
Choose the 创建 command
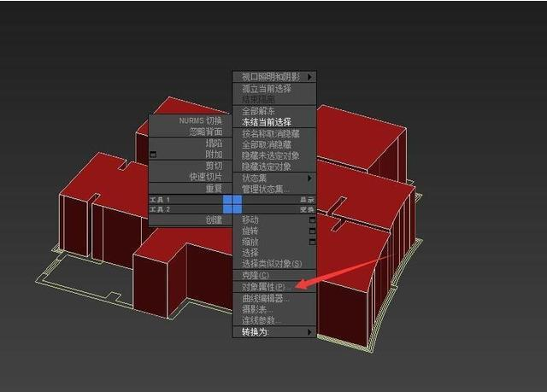click(x=214, y=219)
